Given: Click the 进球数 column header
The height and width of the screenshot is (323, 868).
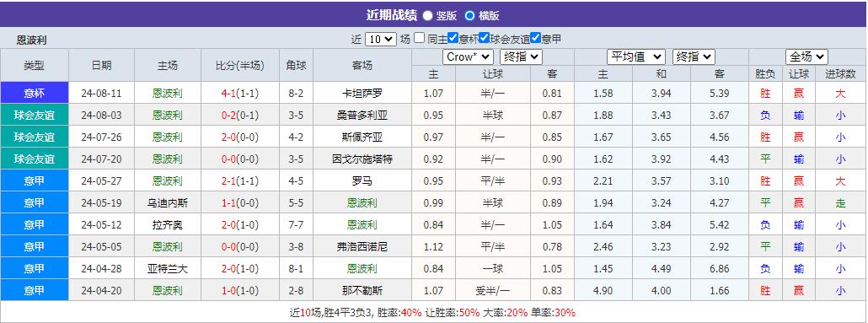Looking at the screenshot, I should (x=841, y=73).
